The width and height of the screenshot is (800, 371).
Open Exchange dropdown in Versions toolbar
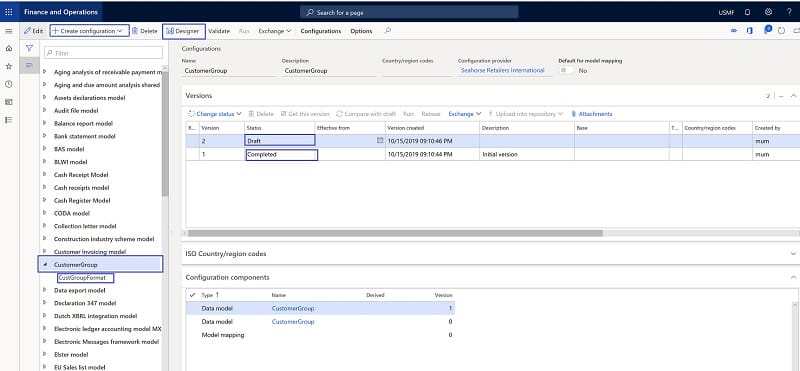pos(465,114)
